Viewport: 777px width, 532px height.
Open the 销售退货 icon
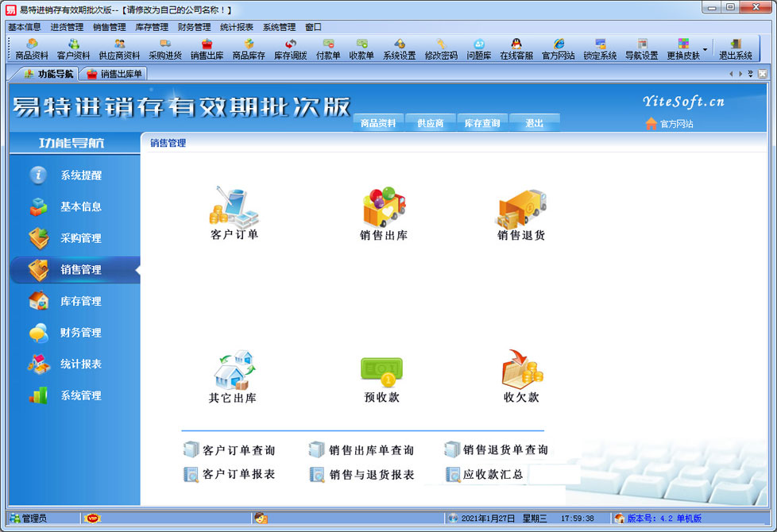521,210
